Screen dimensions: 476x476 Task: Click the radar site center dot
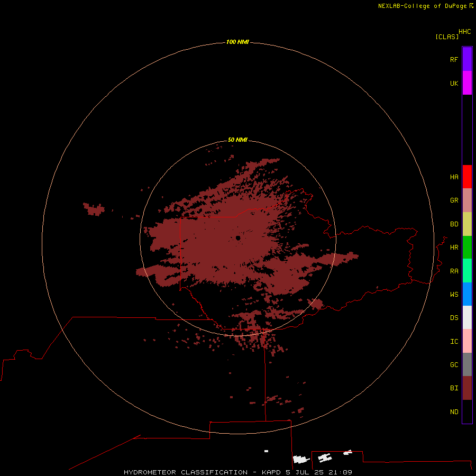point(238,238)
